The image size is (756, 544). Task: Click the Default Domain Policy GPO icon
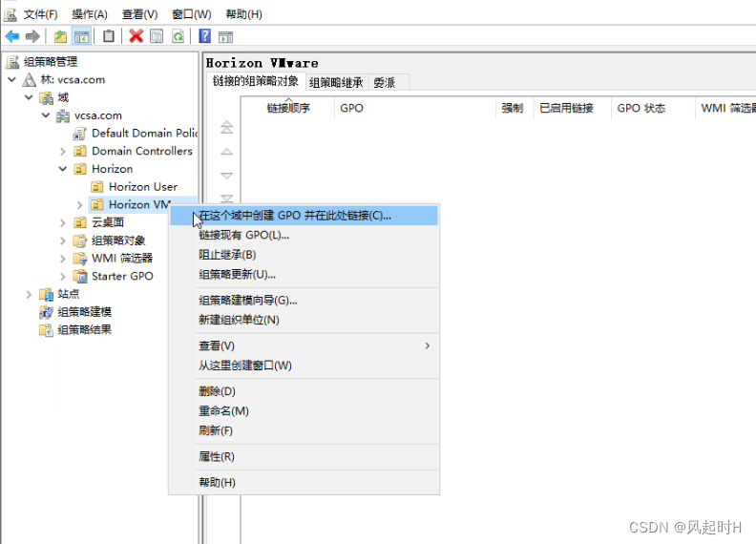point(80,134)
